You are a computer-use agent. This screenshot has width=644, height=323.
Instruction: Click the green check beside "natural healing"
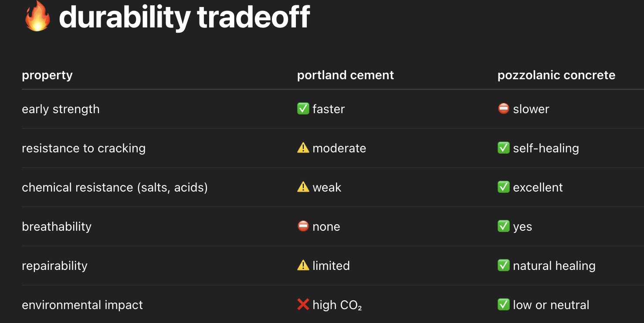tap(503, 266)
